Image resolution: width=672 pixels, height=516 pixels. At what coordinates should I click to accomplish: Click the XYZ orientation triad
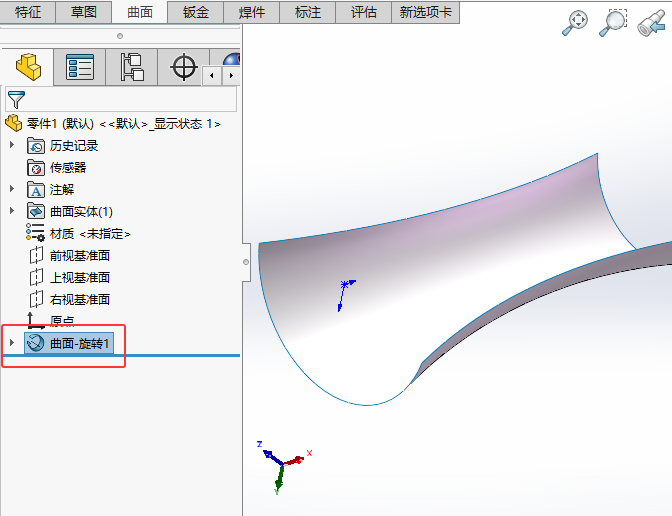[x=283, y=466]
